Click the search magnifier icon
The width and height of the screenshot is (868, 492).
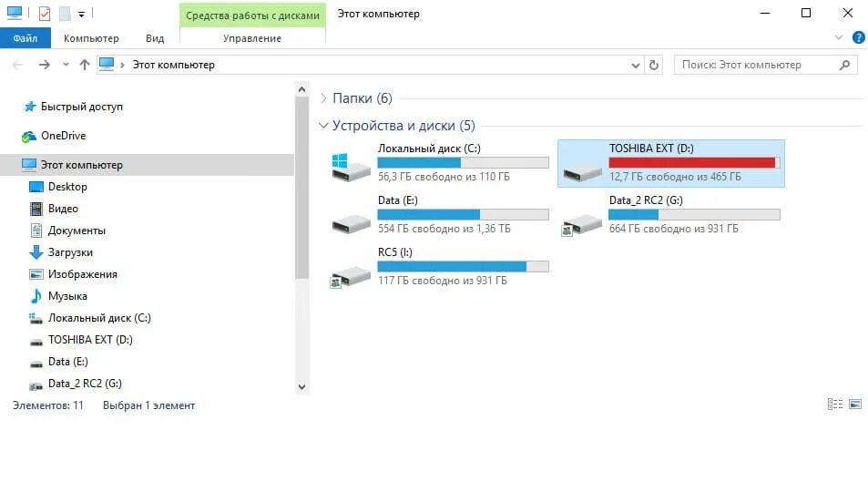tap(844, 66)
